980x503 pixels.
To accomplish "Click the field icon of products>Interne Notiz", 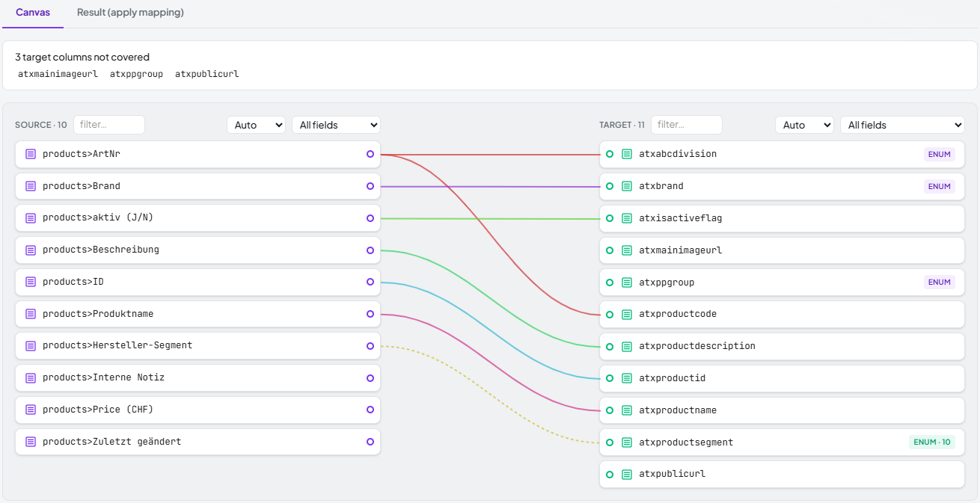I will [31, 378].
